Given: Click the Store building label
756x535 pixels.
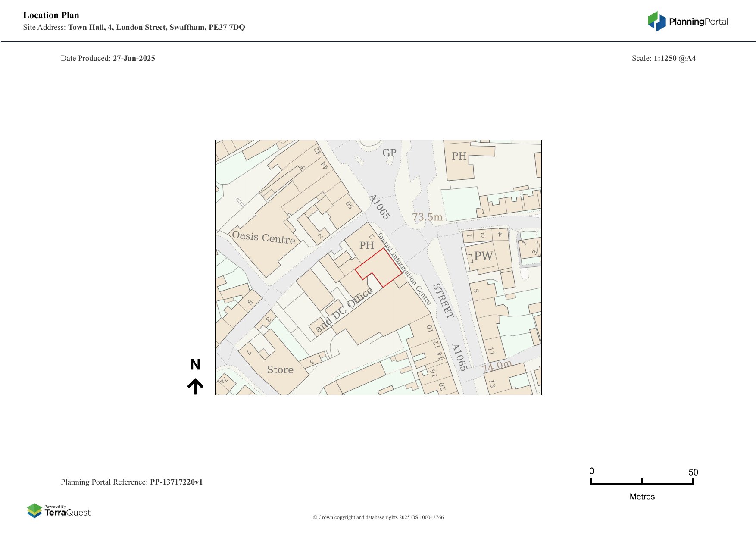Looking at the screenshot, I should (280, 370).
